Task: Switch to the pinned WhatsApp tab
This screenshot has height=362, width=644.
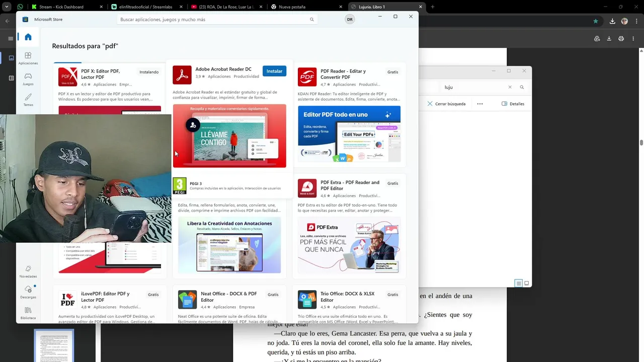Action: [20, 7]
